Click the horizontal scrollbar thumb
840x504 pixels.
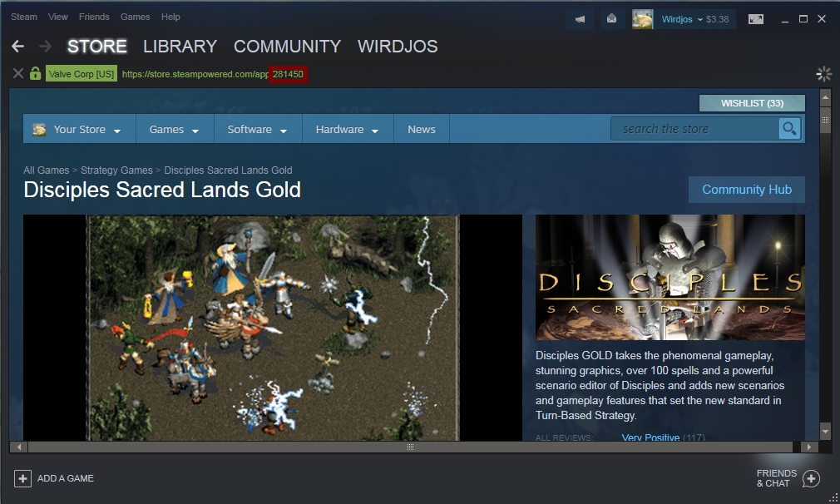tap(410, 447)
